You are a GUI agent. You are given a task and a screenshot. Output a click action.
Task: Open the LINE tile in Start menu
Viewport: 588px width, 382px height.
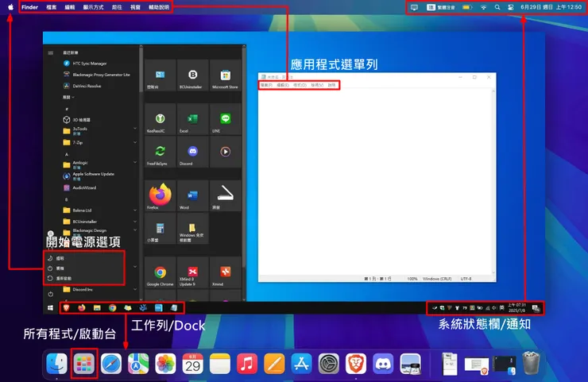click(x=226, y=119)
